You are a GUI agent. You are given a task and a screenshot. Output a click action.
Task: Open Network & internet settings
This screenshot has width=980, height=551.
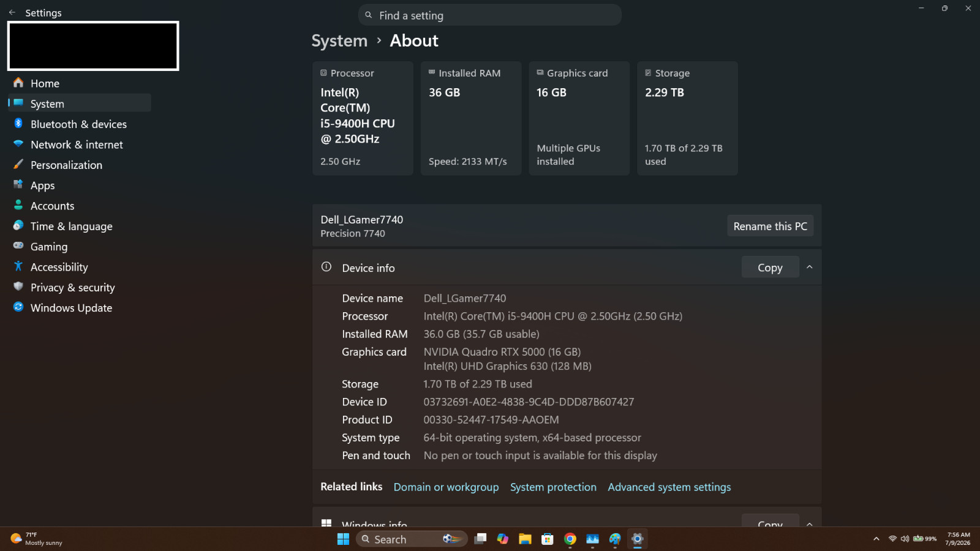(x=80, y=144)
